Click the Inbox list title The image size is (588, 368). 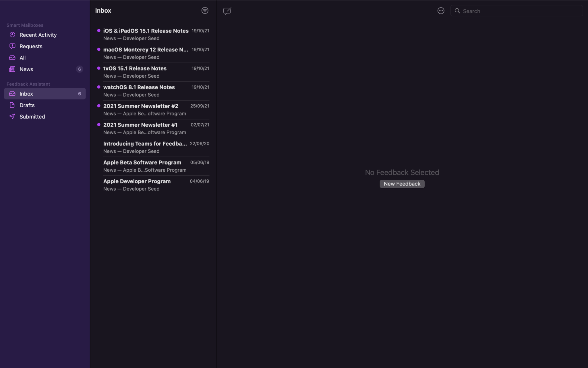[x=103, y=11]
